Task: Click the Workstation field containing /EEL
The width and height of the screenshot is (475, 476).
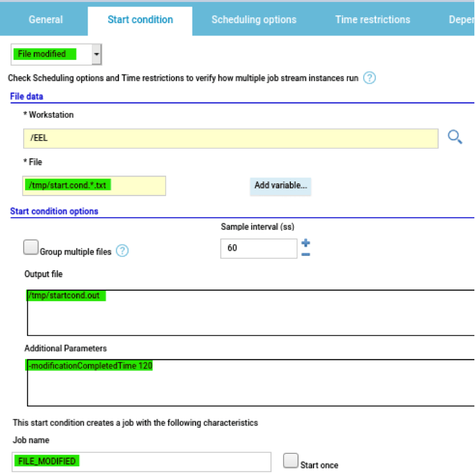Action: [230, 138]
